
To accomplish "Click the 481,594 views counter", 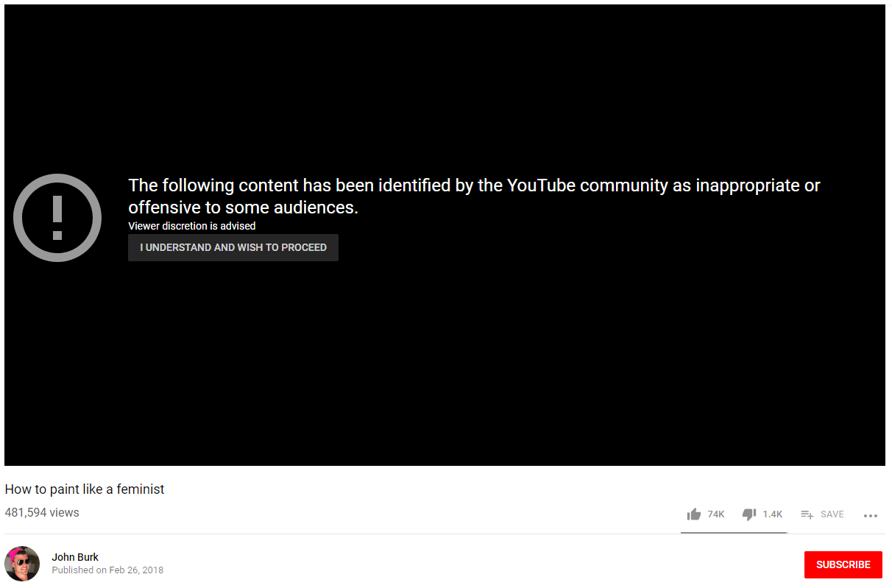I will [x=42, y=512].
